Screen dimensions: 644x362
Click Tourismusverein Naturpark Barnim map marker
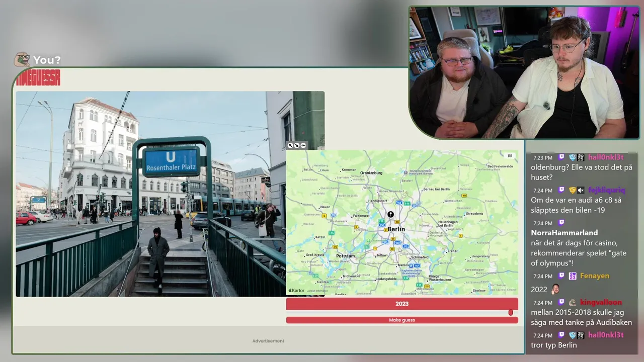coord(406,172)
